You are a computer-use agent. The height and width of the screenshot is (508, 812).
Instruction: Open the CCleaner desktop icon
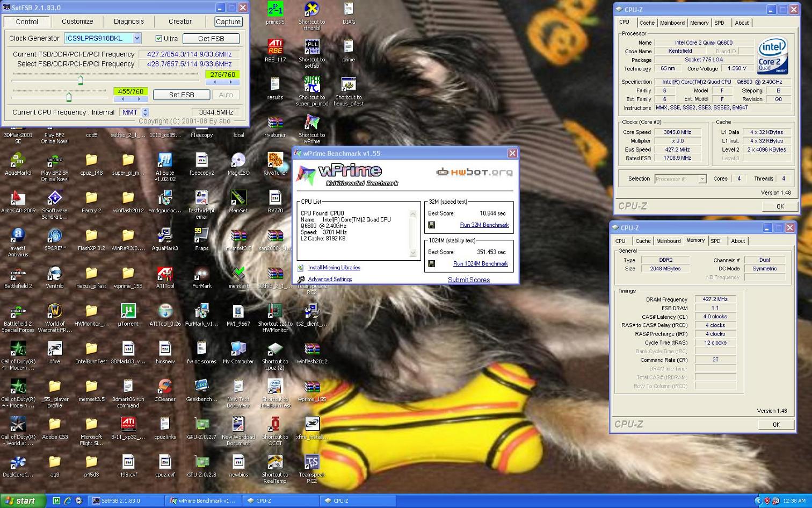(x=165, y=390)
